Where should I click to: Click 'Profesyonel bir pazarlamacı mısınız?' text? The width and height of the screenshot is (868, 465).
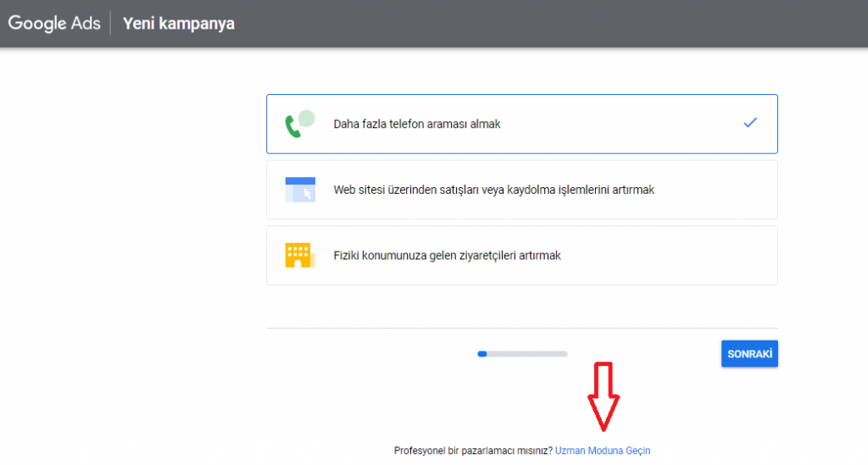coord(473,451)
